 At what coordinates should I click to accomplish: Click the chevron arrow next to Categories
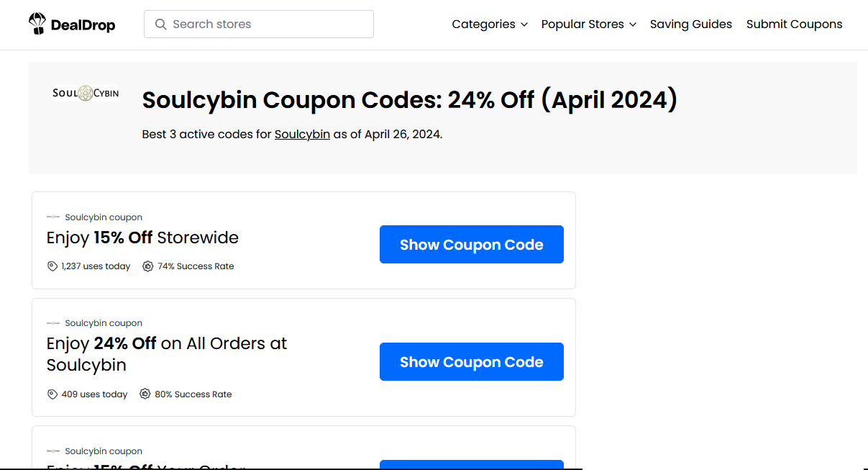524,24
